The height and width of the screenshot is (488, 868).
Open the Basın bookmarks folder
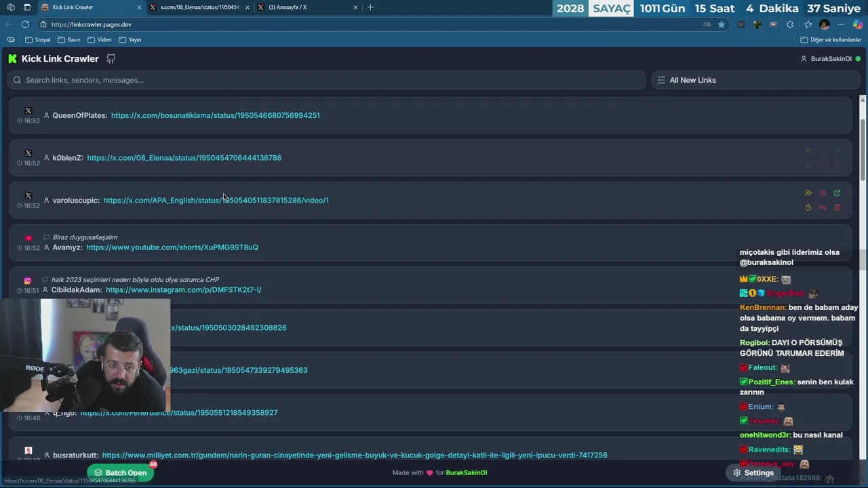(x=69, y=40)
